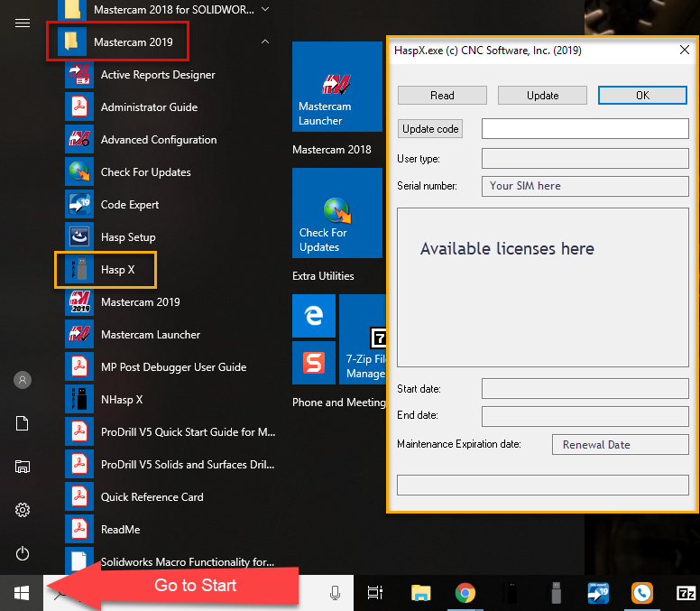Click the Serial number field
Screen dimensions: 700x611
585,186
